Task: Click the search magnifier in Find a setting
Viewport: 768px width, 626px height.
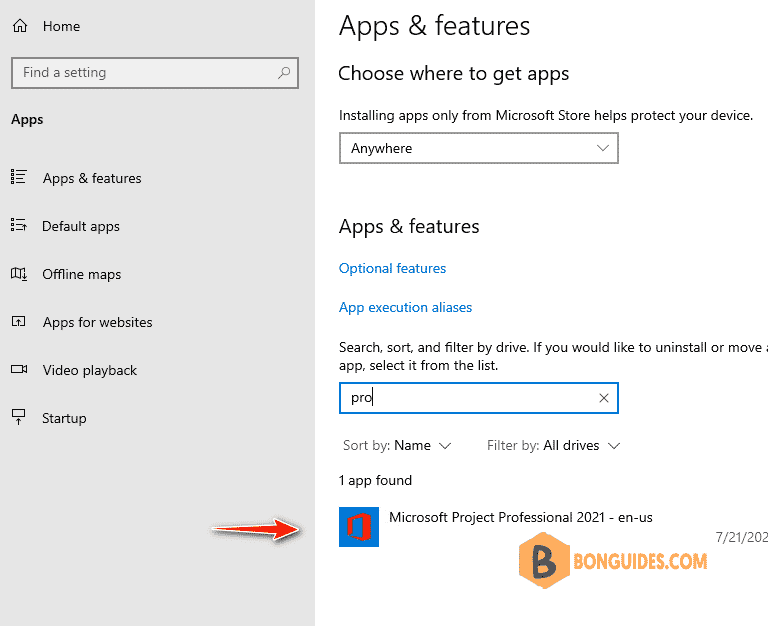Action: click(284, 72)
